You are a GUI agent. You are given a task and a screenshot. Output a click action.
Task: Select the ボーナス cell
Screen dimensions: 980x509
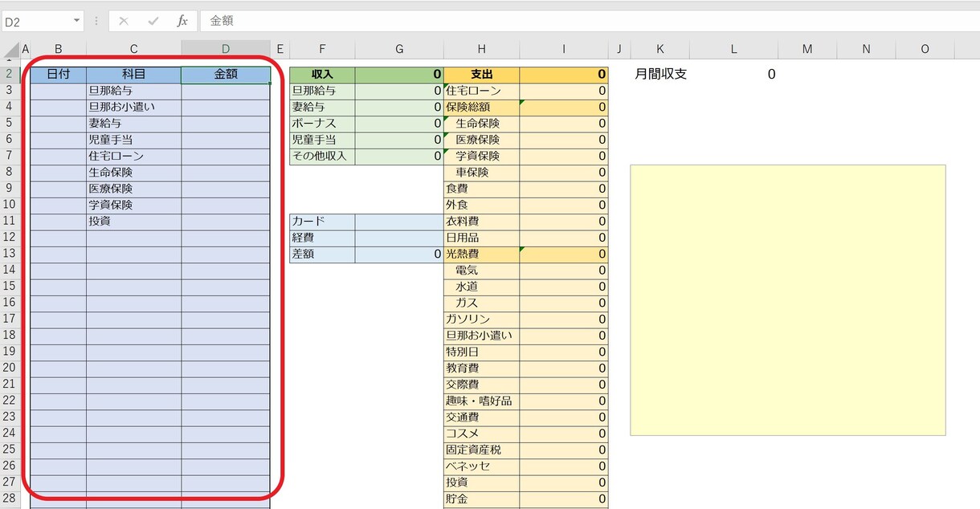322,124
